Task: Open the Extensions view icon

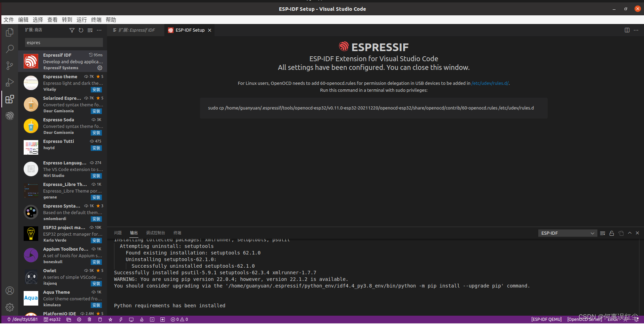Action: click(10, 99)
